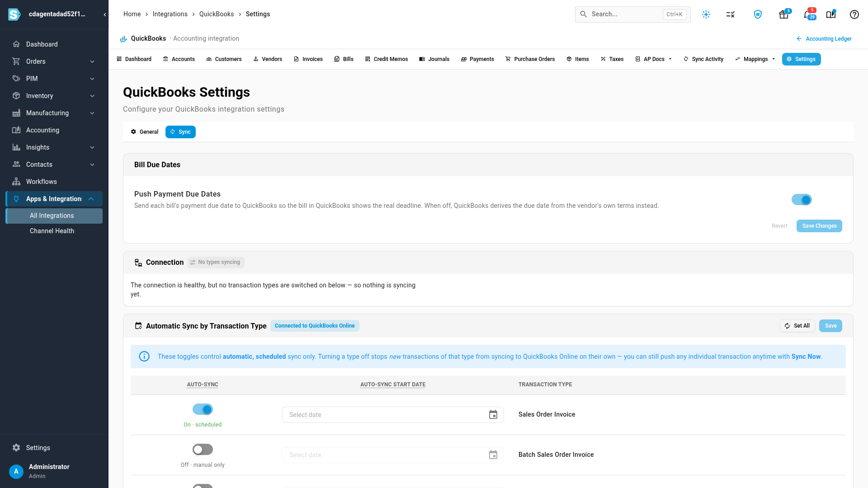Open calendar picker for Batch Sales Order Invoice
This screenshot has height=488, width=868.
point(493,455)
